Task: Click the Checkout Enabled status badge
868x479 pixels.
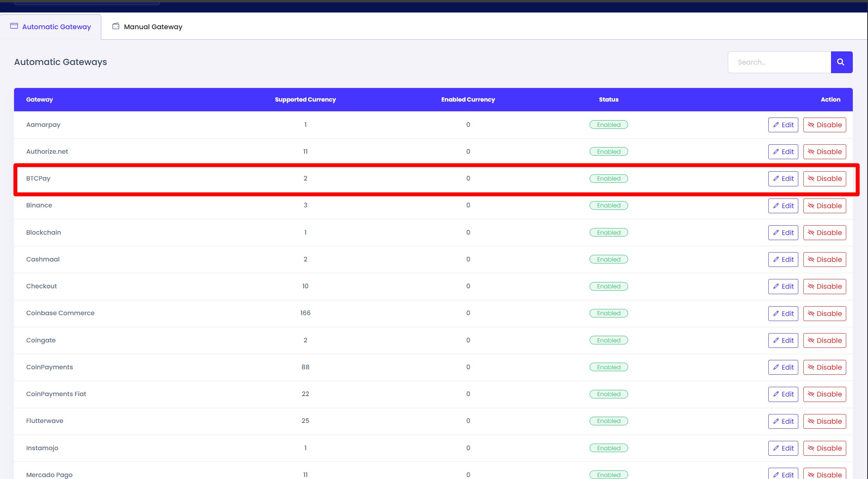Action: pos(609,286)
